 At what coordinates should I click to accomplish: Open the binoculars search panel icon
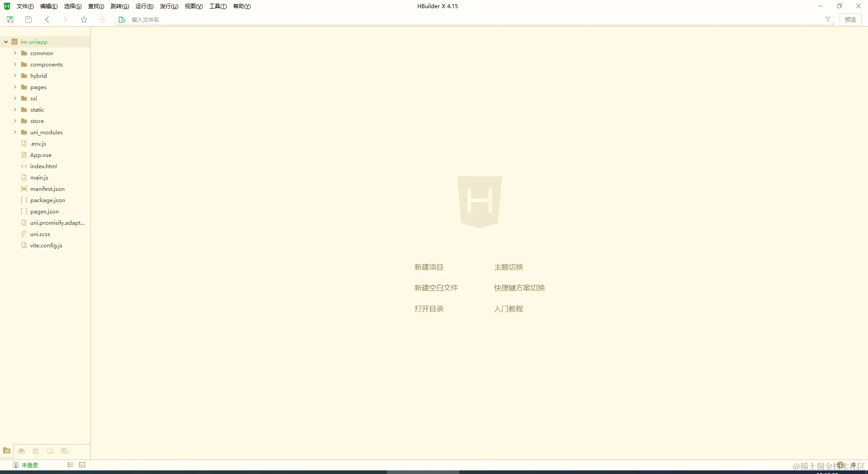pos(21,451)
